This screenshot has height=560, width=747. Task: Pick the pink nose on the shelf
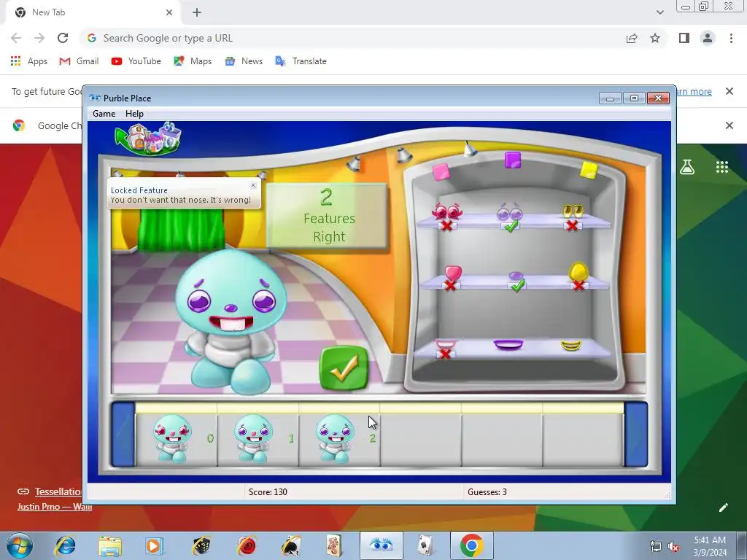point(452,274)
